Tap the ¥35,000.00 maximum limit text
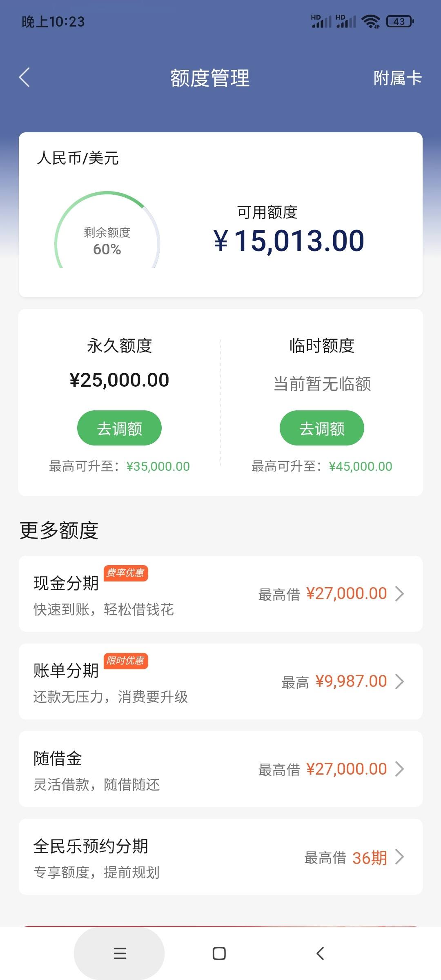 click(158, 466)
